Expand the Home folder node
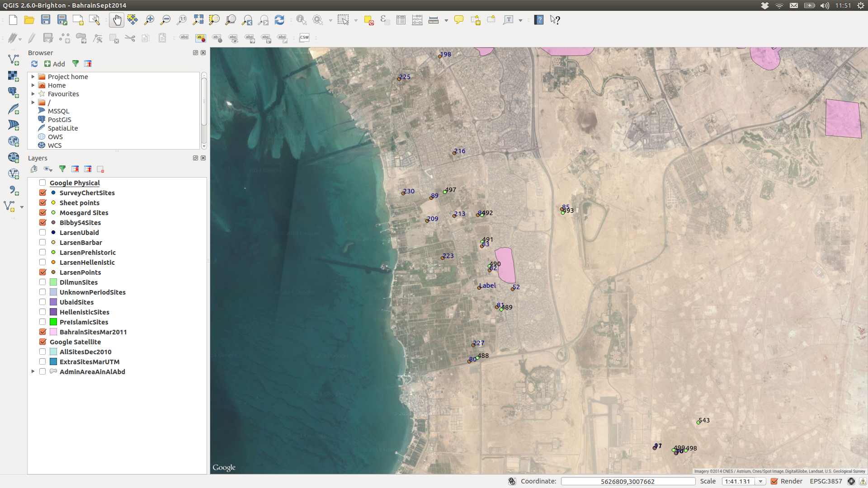The height and width of the screenshot is (488, 868). (33, 85)
